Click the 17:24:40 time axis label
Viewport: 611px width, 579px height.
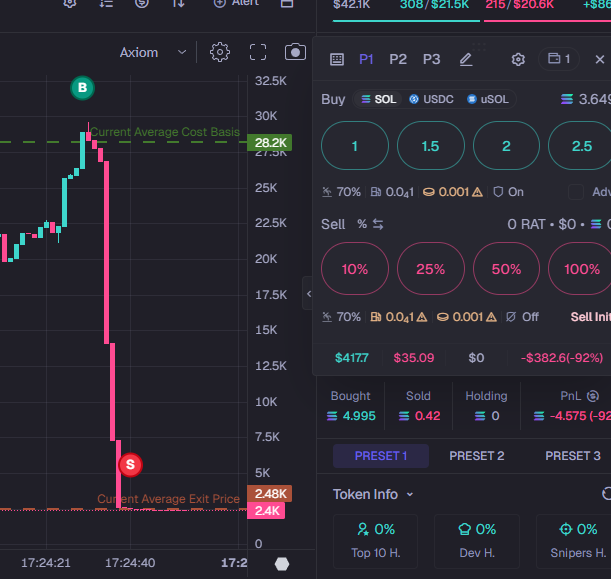coord(130,563)
